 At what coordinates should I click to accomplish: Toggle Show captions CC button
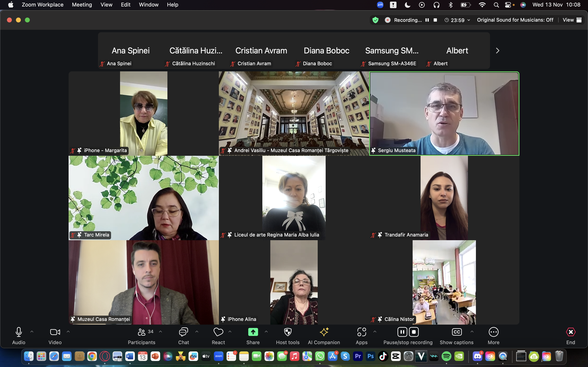click(457, 332)
